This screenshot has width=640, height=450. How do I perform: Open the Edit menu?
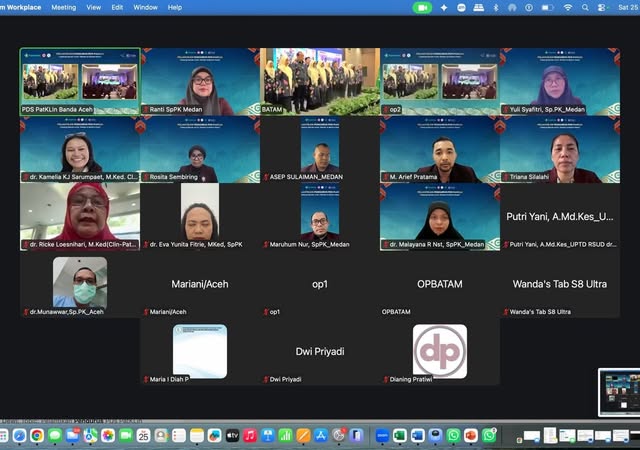(117, 7)
